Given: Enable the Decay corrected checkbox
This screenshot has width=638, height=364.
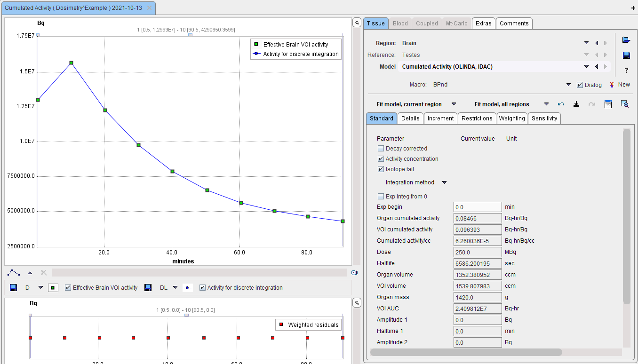Looking at the screenshot, I should coord(381,149).
